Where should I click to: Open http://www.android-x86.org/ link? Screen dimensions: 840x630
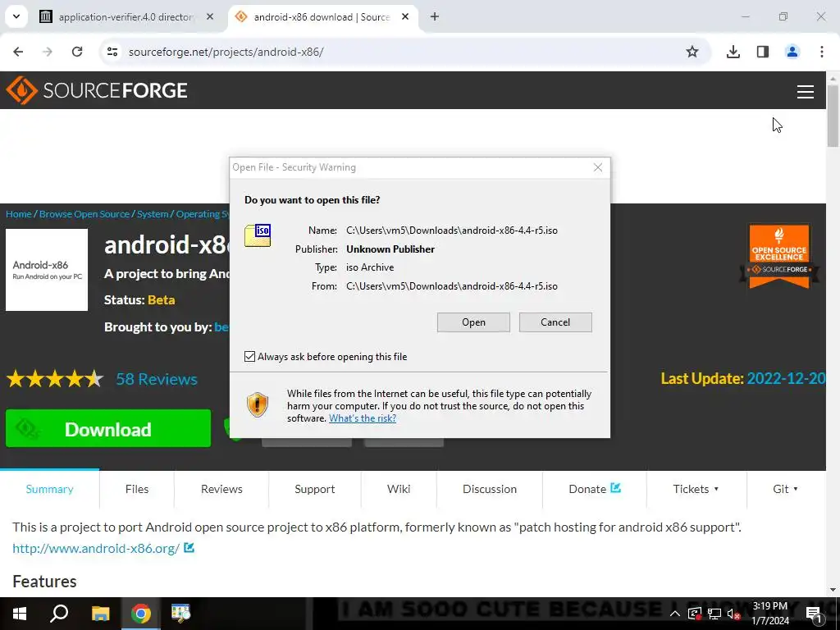pyautogui.click(x=97, y=549)
